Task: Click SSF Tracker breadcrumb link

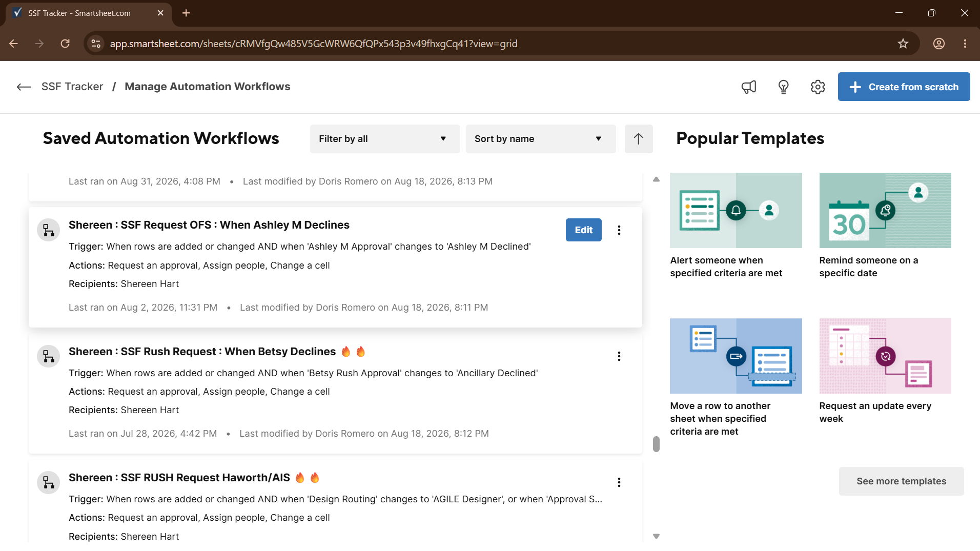Action: point(72,87)
